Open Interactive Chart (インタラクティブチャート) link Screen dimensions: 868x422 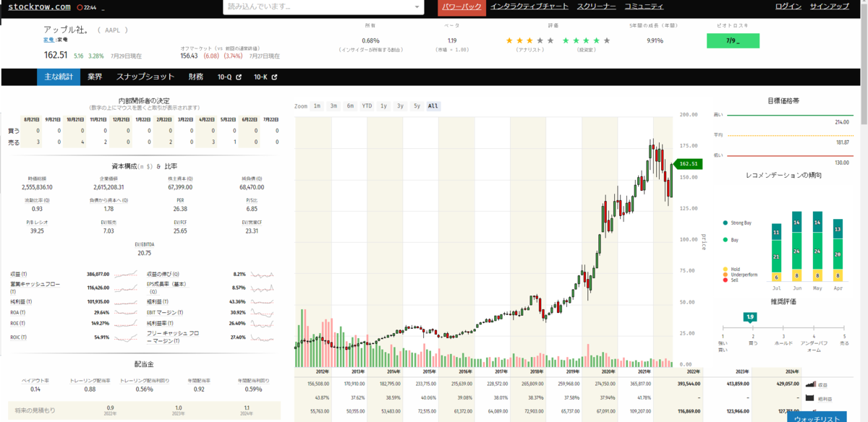pyautogui.click(x=529, y=7)
